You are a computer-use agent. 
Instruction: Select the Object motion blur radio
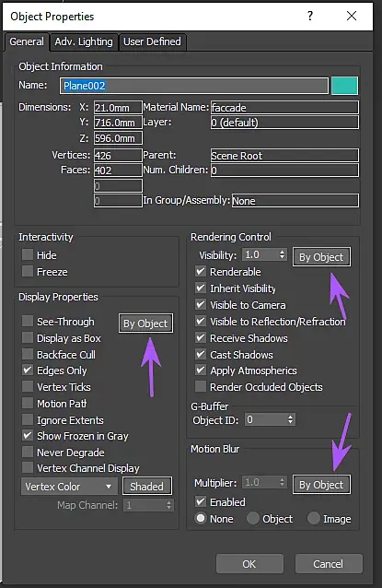click(253, 518)
